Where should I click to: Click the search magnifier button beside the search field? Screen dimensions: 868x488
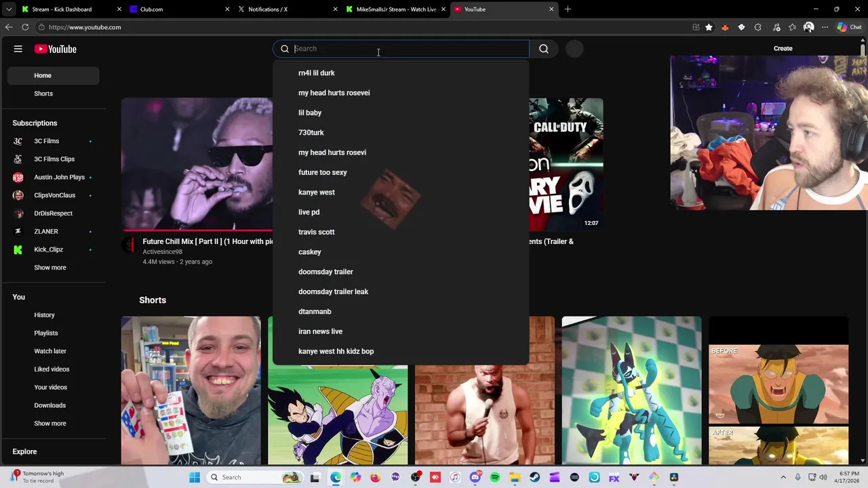pyautogui.click(x=544, y=49)
